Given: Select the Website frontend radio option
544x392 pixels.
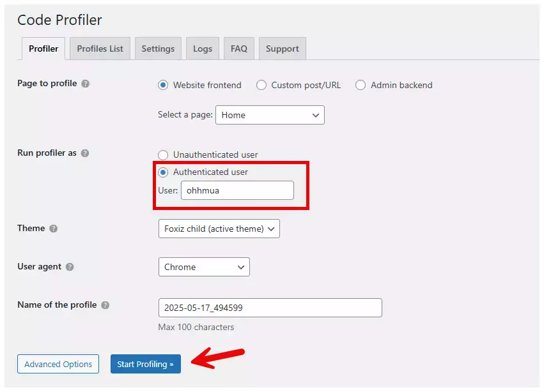Looking at the screenshot, I should [163, 85].
